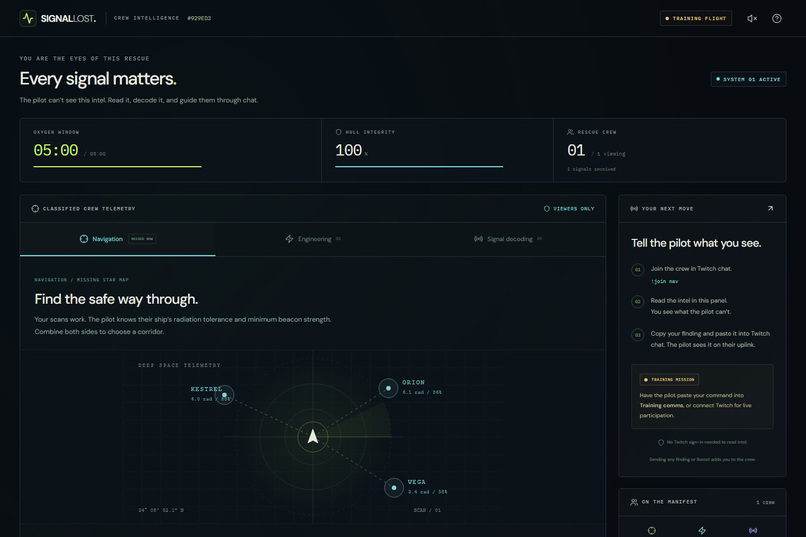Click the 1 crew count in manifest header
This screenshot has width=806, height=537.
pyautogui.click(x=765, y=503)
